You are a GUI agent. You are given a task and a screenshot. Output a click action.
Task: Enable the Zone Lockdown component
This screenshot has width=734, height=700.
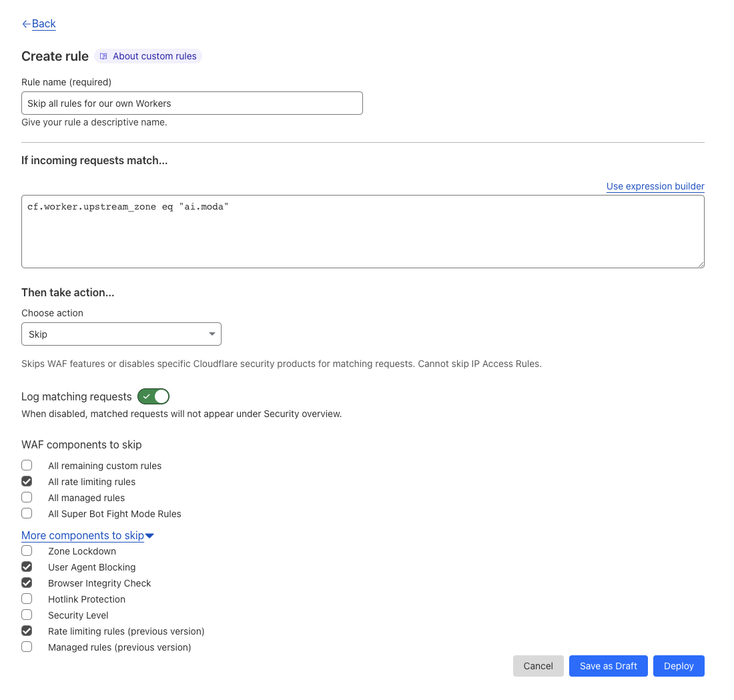[x=26, y=550]
